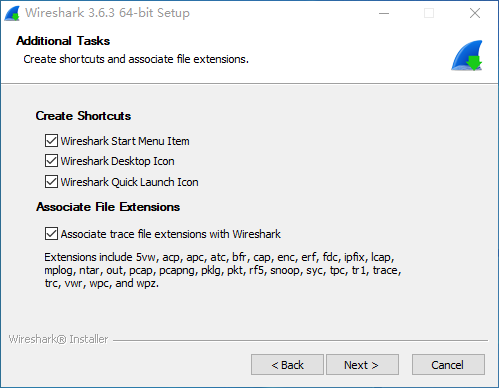This screenshot has height=388, width=499.
Task: Return to previous page with Back button
Action: tap(287, 365)
